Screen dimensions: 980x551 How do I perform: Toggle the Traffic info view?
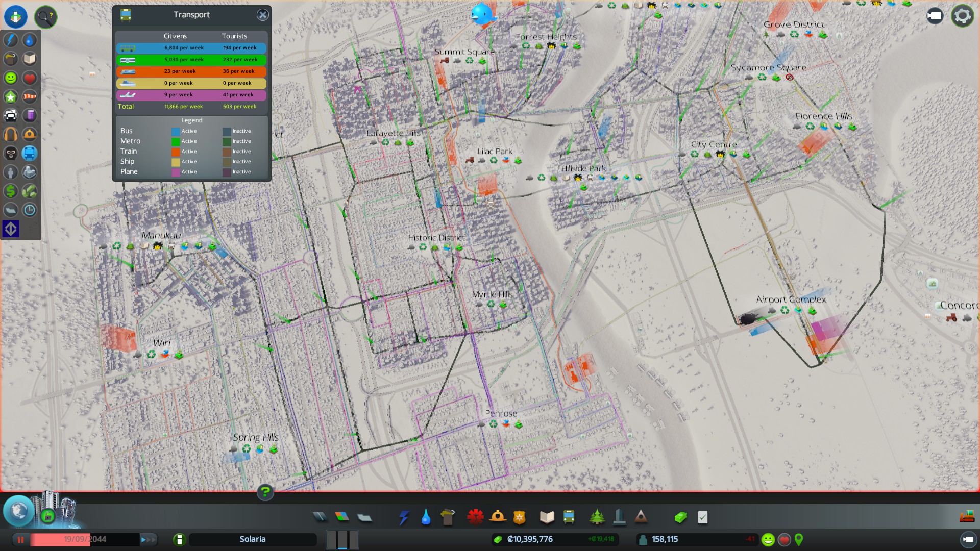pyautogui.click(x=11, y=115)
